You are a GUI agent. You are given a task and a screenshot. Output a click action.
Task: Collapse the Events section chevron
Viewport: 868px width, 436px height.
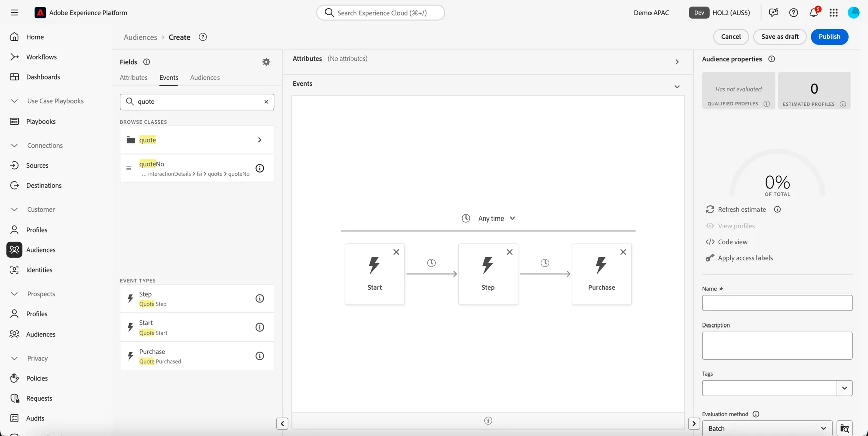(677, 87)
